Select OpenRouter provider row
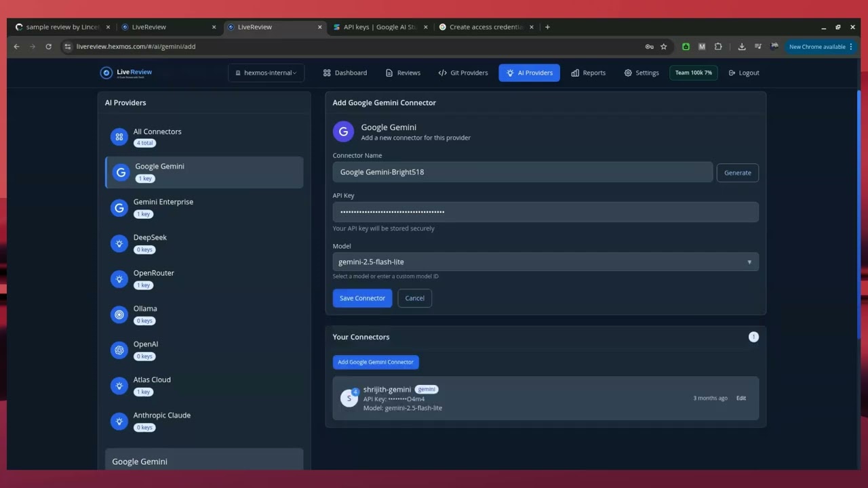The image size is (868, 488). [204, 279]
